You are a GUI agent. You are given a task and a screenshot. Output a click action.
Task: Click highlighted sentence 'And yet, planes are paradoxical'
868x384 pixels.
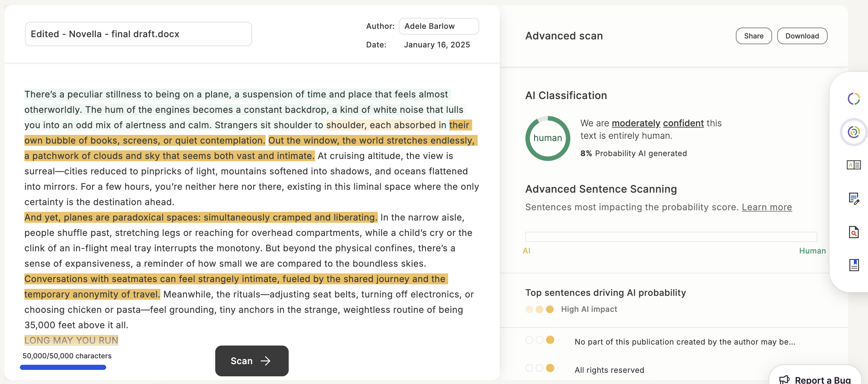pos(201,217)
